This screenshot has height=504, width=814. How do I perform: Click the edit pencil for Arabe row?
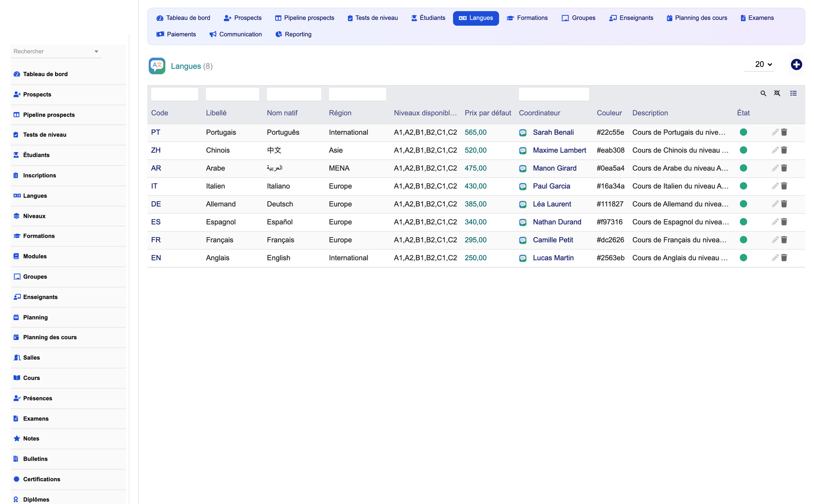coord(775,168)
